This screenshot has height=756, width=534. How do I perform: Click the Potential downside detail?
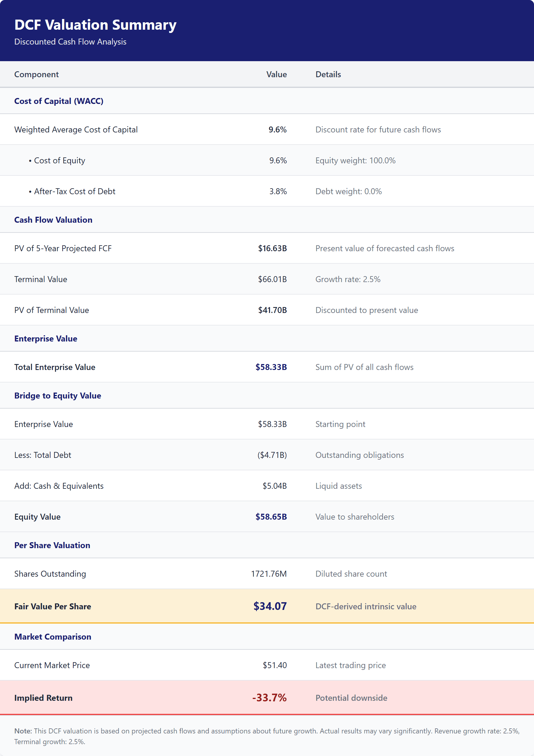tap(351, 698)
